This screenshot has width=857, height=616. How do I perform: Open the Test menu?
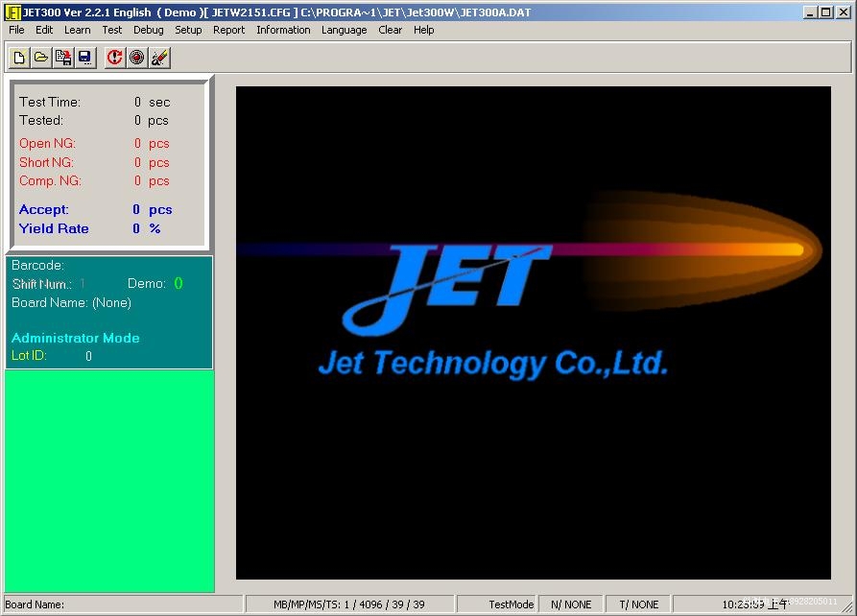(112, 30)
